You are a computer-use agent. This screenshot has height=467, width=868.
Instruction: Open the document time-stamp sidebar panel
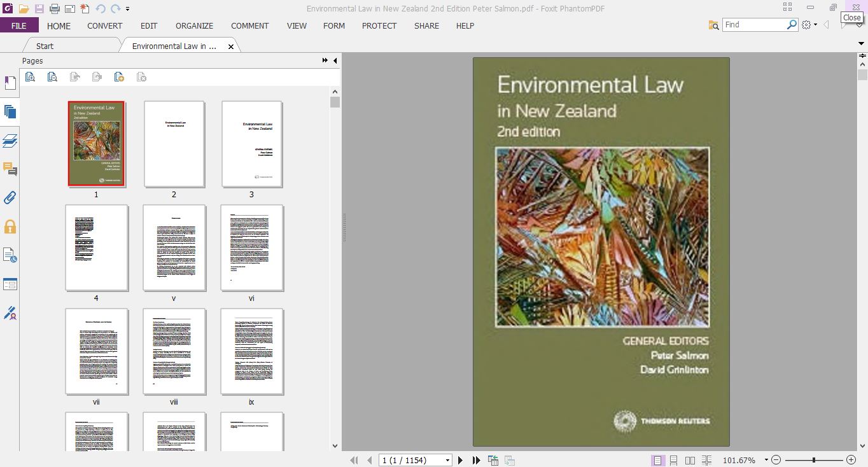10,255
